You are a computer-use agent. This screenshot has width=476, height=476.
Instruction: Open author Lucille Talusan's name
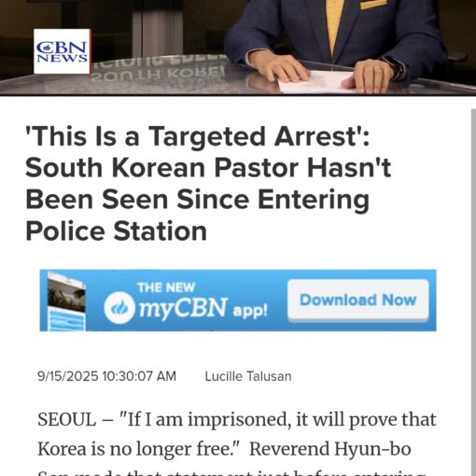coord(248,376)
